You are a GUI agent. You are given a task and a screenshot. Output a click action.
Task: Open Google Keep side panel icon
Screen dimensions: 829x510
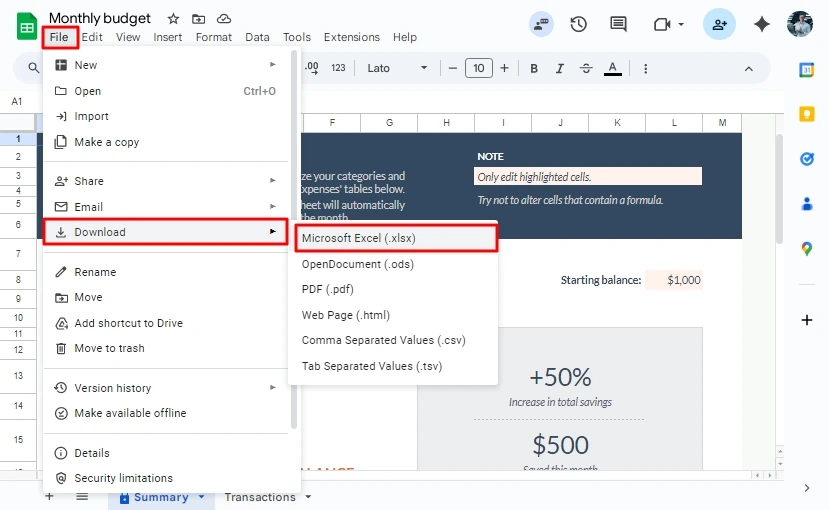coord(807,114)
